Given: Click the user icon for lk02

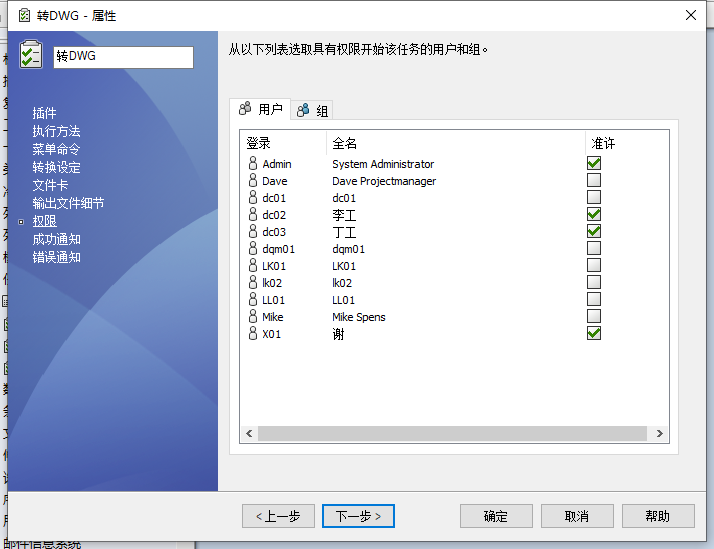Looking at the screenshot, I should (253, 283).
